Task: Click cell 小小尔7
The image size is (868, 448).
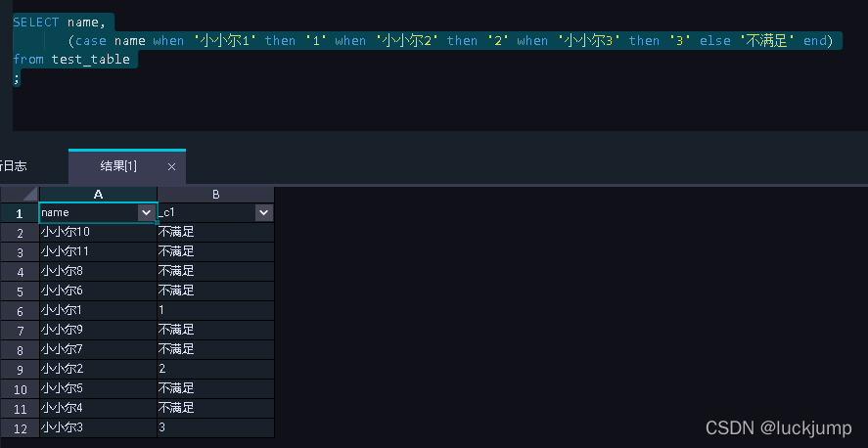Action: click(x=99, y=350)
